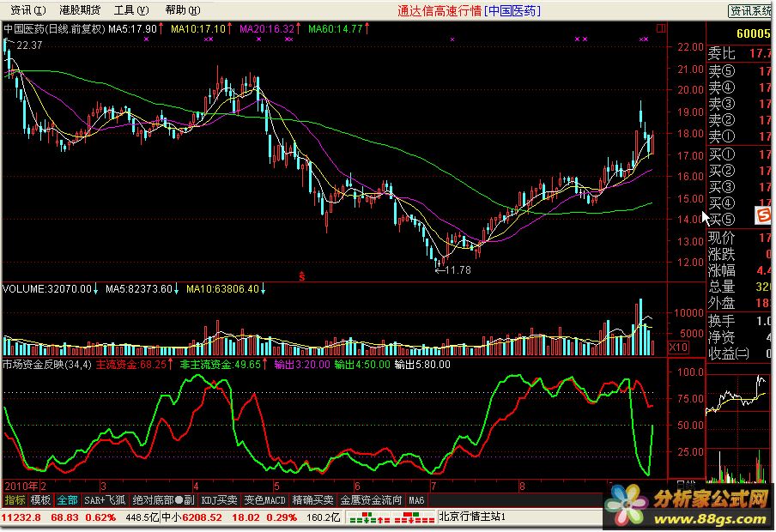Click month 8 marker on time axis
Image resolution: width=776 pixels, height=532 pixels.
522,486
